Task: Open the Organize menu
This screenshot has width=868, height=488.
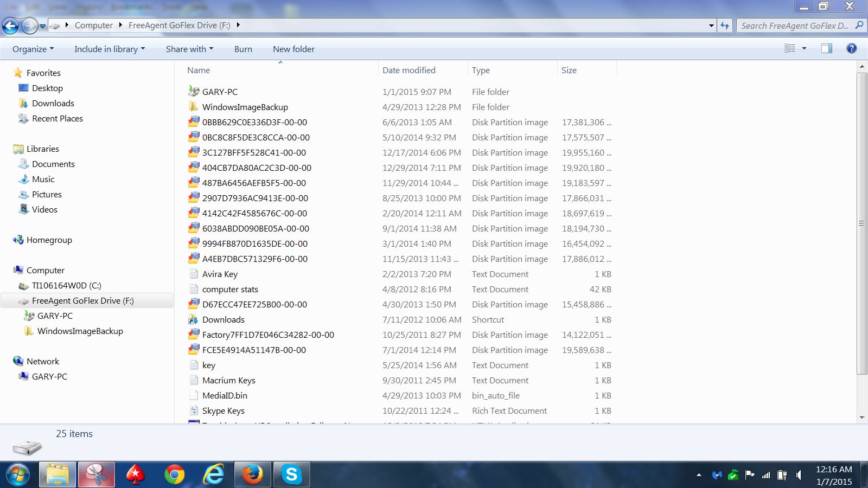Action: pos(33,49)
